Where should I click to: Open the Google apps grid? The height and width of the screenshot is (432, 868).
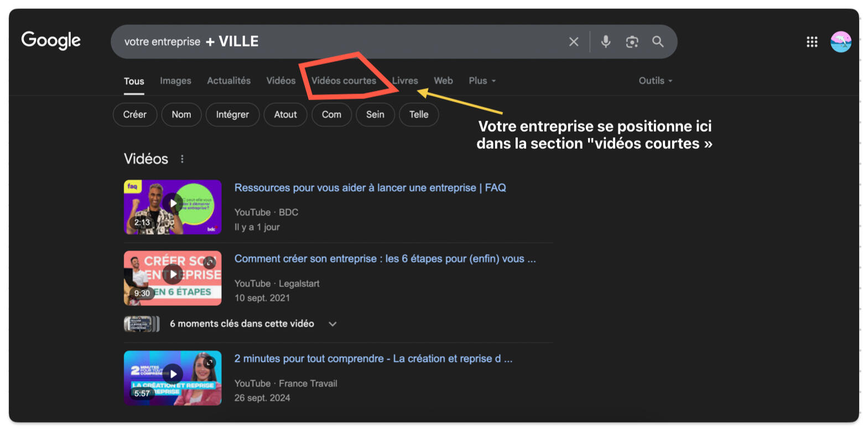(812, 42)
